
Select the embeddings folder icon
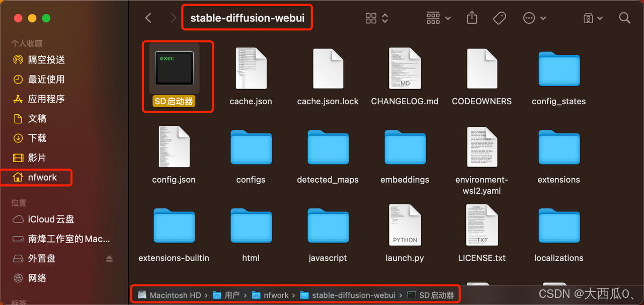(x=405, y=147)
